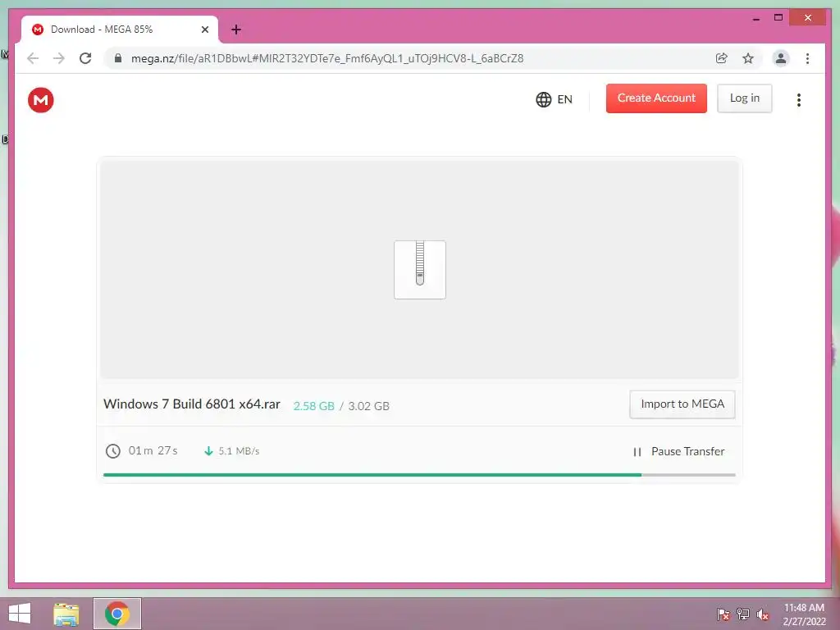Click the rar archive file thumbnail
Screen dimensions: 840x630
click(419, 269)
